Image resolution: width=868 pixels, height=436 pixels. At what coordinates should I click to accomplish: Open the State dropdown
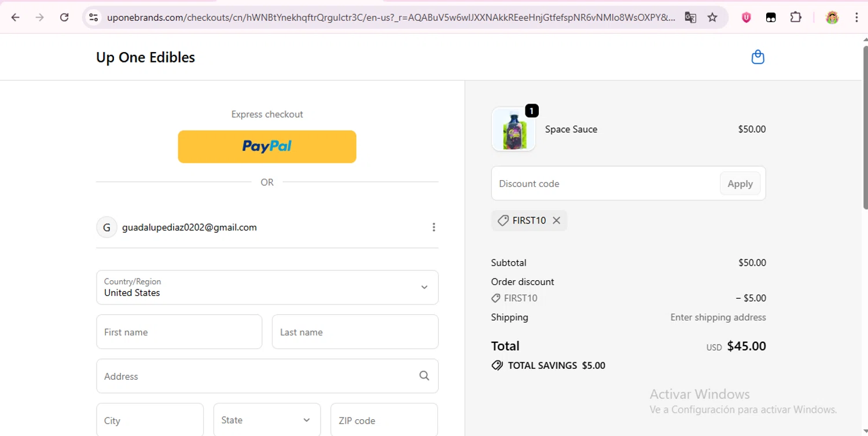267,420
